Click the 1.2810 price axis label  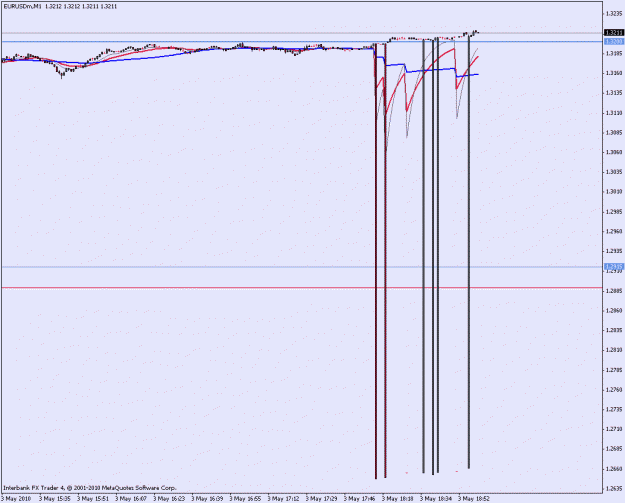(614, 350)
